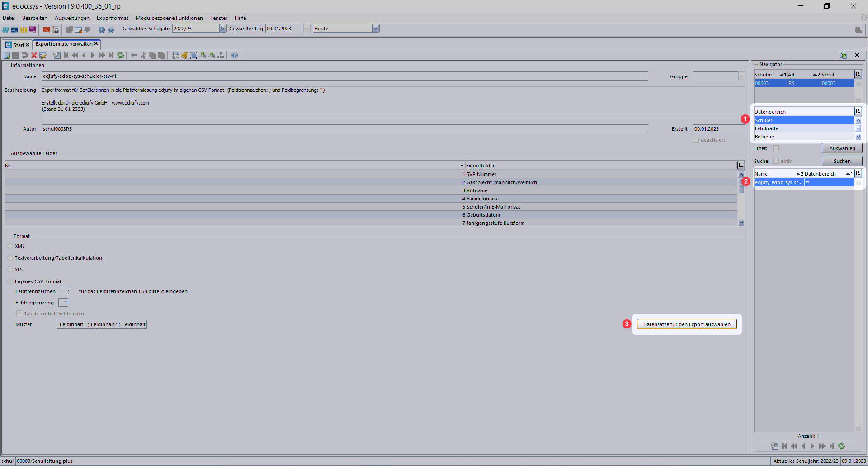
Task: Click the green refresh arrows in toolbar
Action: click(120, 55)
